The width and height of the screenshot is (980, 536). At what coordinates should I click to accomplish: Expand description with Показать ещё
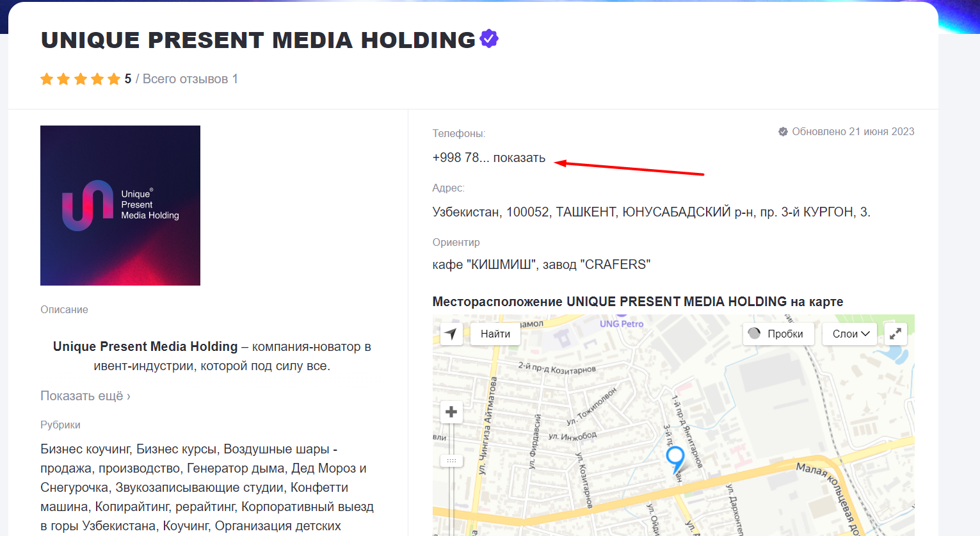pyautogui.click(x=85, y=396)
